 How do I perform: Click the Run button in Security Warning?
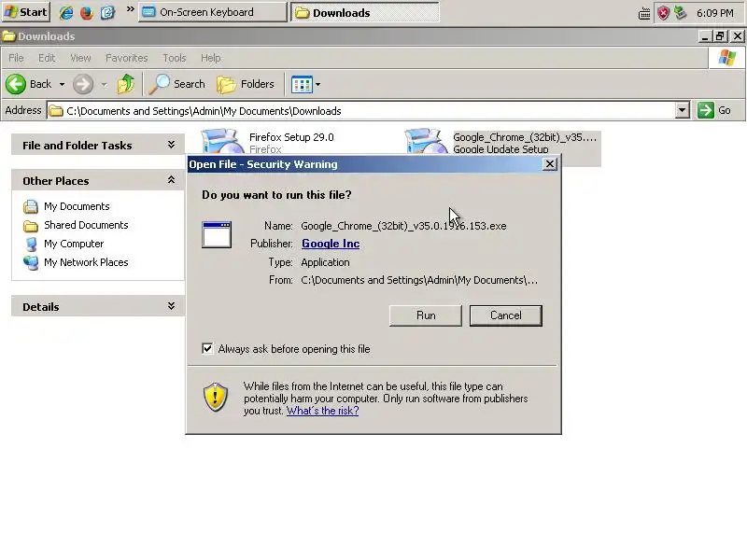(426, 315)
